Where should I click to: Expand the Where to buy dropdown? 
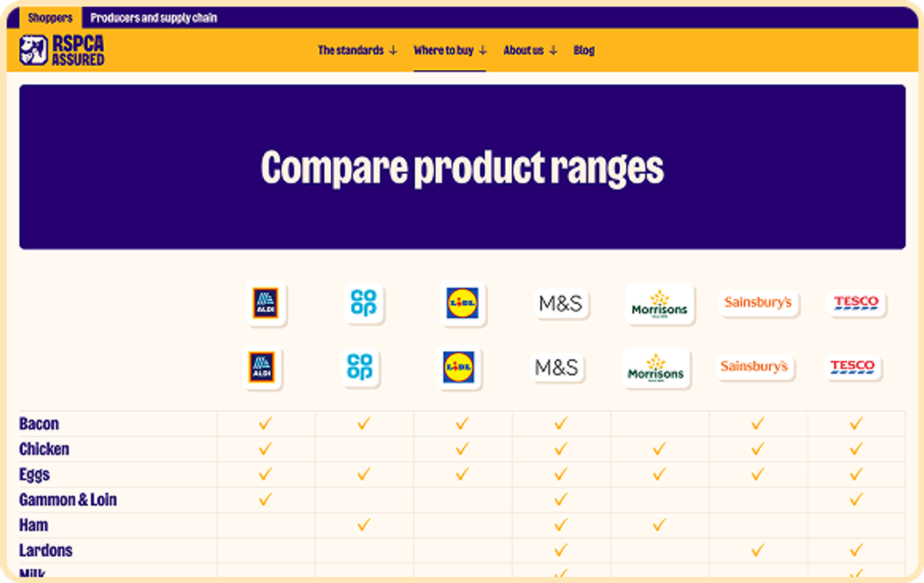point(450,51)
